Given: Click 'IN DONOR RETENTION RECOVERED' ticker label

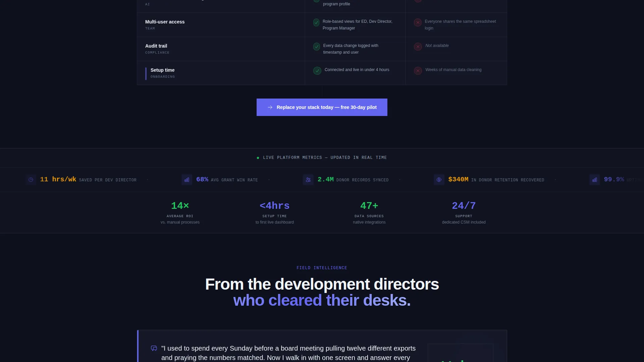Looking at the screenshot, I should 508,180.
